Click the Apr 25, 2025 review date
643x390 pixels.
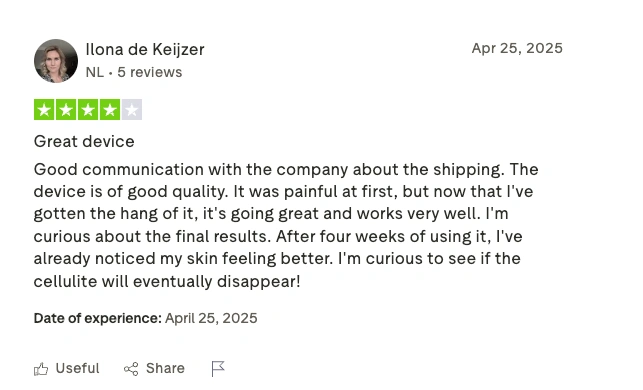(517, 48)
